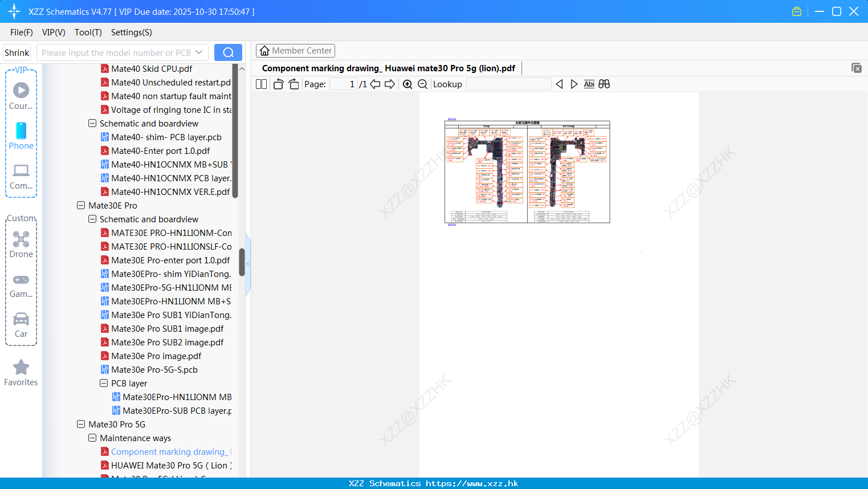The height and width of the screenshot is (489, 868).
Task: Collapse the Mate30 Pro 5G node
Action: (x=81, y=424)
